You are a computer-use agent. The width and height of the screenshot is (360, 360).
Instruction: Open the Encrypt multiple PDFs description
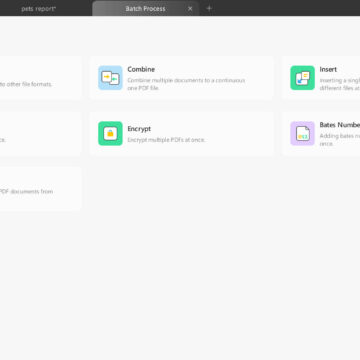point(166,140)
